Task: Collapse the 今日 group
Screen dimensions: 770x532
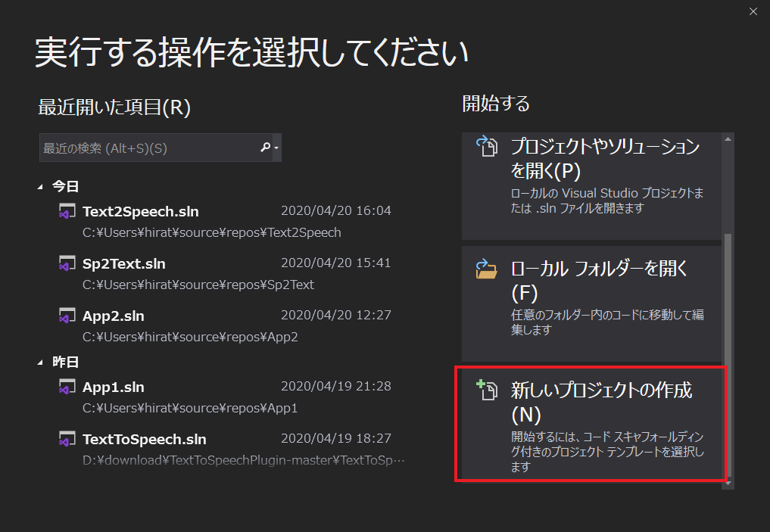Action: point(40,186)
